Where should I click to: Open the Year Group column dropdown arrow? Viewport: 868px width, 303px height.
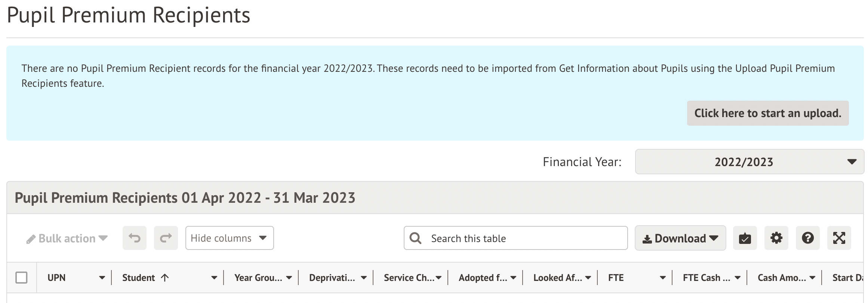[x=289, y=278]
